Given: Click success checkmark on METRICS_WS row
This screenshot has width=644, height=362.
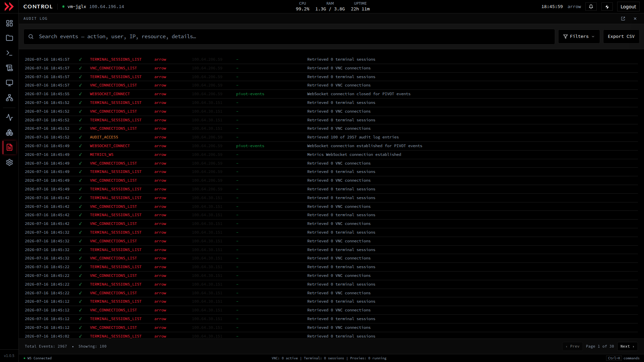Looking at the screenshot, I should pos(80,155).
